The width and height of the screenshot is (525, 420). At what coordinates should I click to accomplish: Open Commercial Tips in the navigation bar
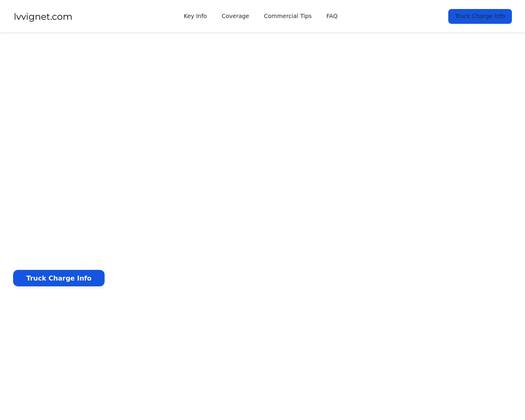288,16
